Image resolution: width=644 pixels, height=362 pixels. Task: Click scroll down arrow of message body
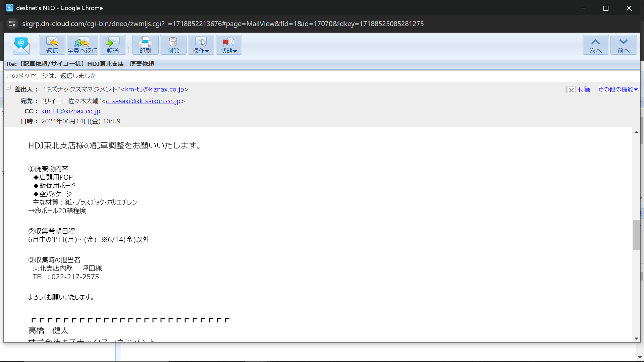click(x=636, y=338)
